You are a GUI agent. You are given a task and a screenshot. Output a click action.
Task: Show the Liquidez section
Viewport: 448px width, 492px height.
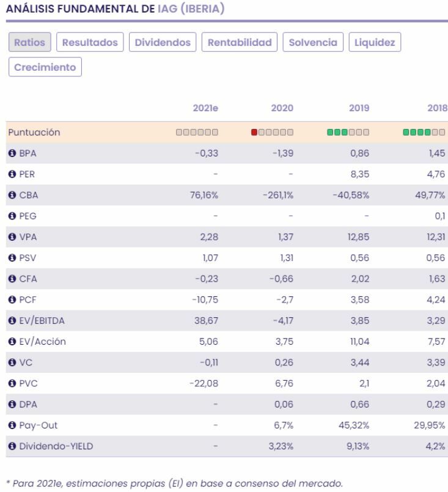coord(375,42)
